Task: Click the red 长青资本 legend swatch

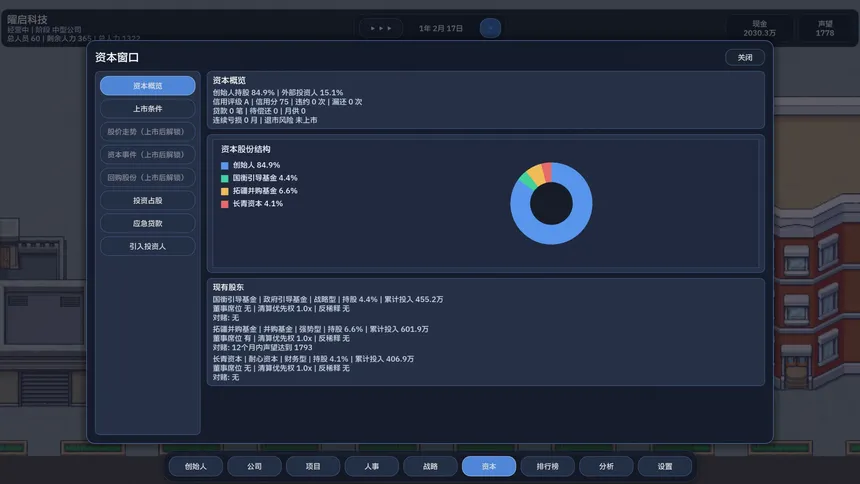Action: click(225, 204)
